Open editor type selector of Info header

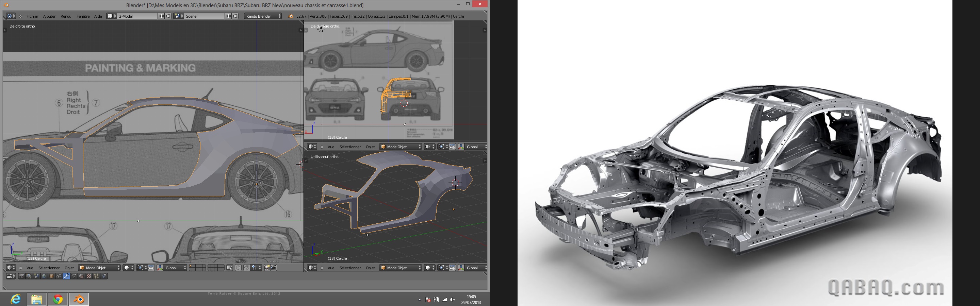[x=11, y=16]
